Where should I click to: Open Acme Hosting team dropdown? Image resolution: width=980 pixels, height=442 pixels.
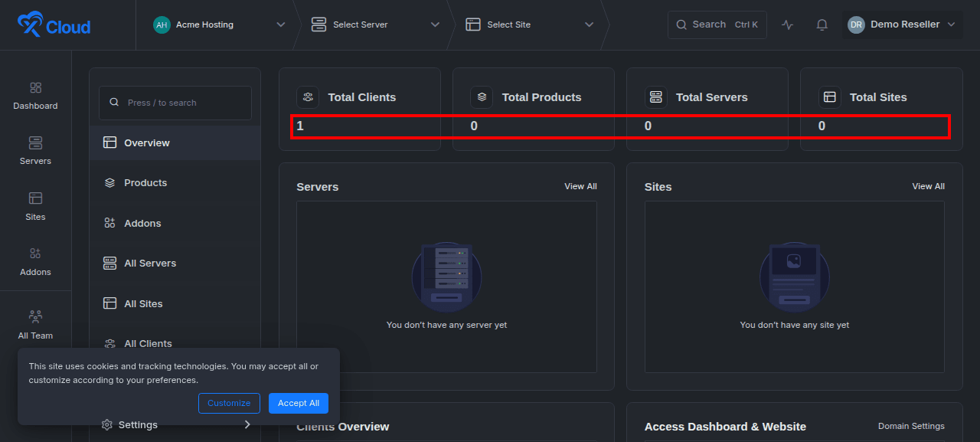point(219,25)
